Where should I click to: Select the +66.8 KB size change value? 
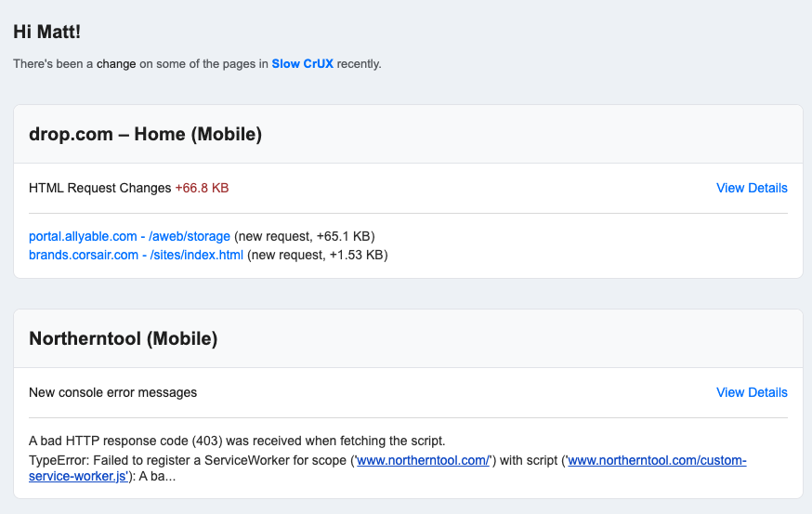(x=202, y=188)
